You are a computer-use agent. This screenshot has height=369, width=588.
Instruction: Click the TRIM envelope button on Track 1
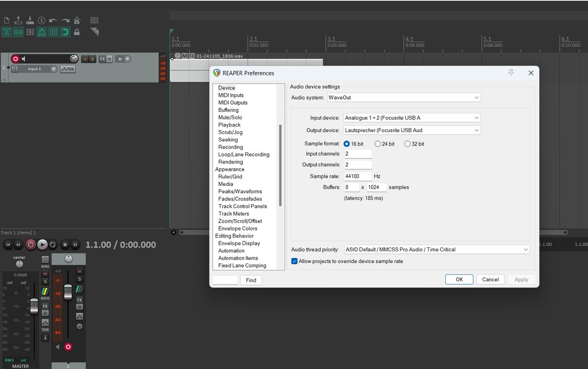point(68,69)
